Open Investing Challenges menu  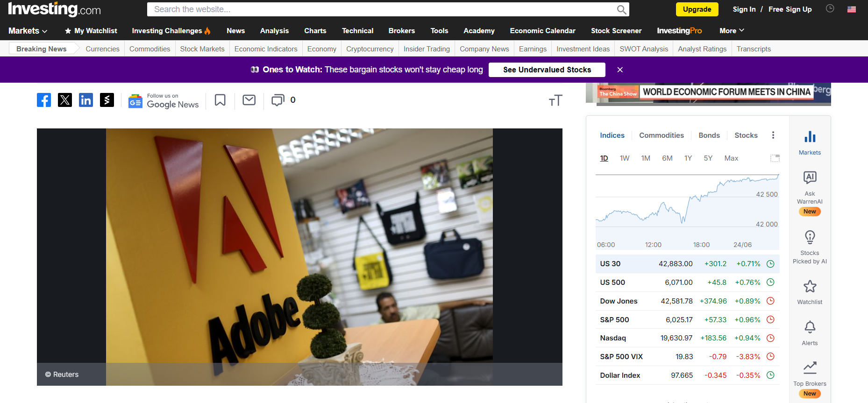[x=171, y=31]
